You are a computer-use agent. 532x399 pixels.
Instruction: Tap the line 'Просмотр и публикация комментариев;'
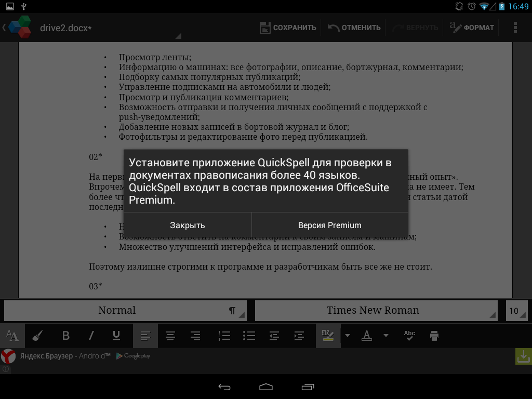[204, 97]
